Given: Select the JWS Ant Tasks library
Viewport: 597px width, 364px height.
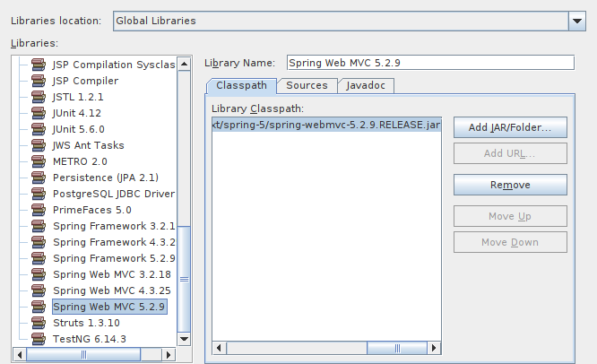Looking at the screenshot, I should pyautogui.click(x=89, y=145).
